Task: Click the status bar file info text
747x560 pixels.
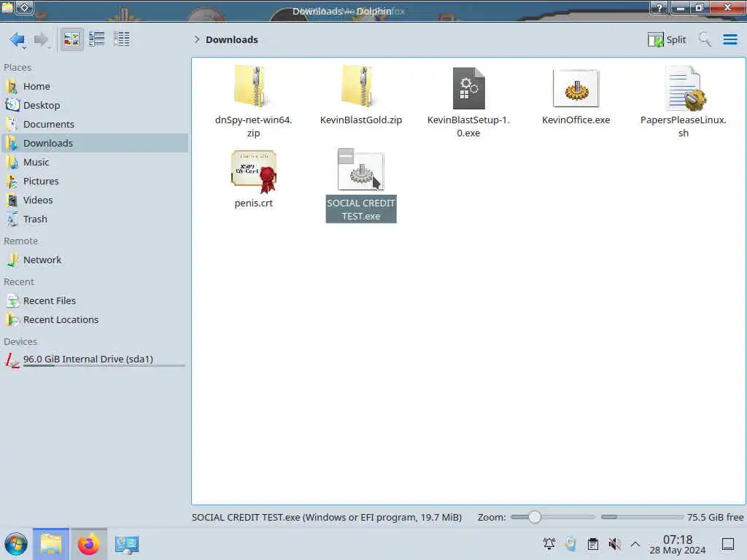Action: [327, 517]
